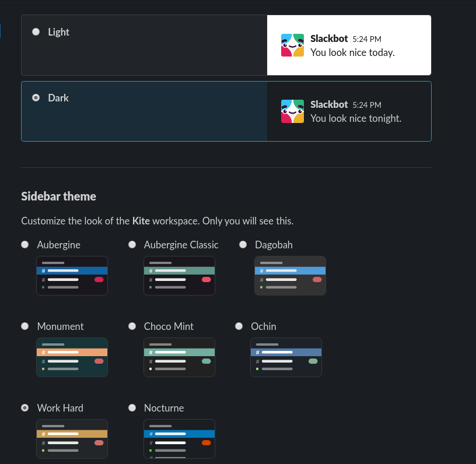This screenshot has width=476, height=464.
Task: Click the Slackbot name in Light preview
Action: point(329,38)
